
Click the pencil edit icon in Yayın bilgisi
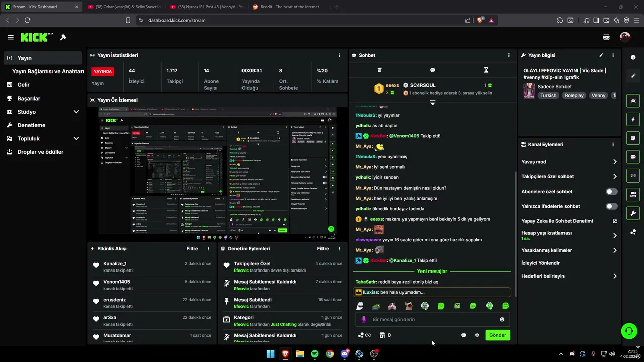click(x=601, y=55)
